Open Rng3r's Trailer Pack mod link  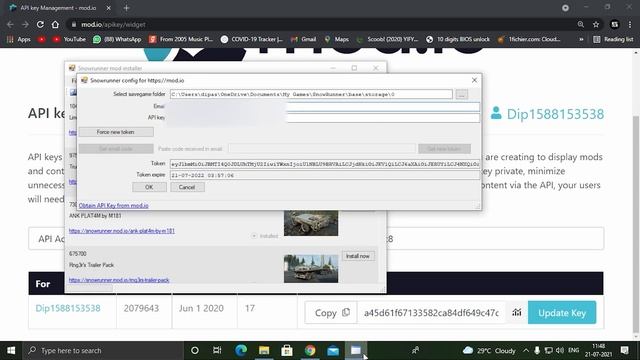[x=119, y=280]
